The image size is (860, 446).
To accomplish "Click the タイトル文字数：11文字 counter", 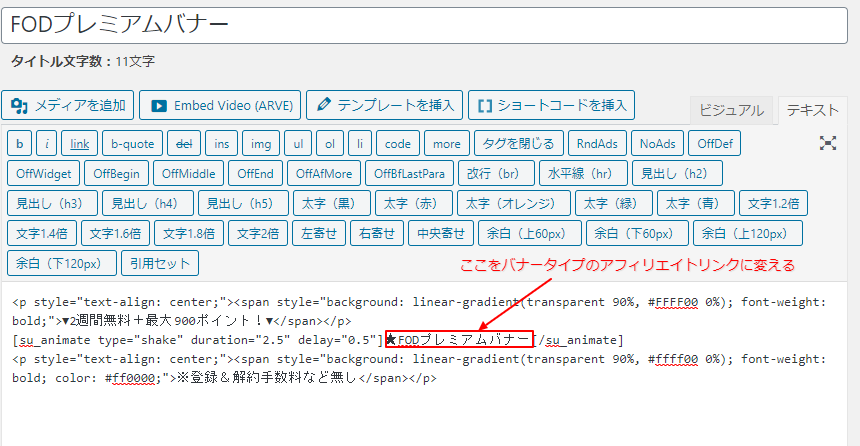I will pyautogui.click(x=83, y=61).
